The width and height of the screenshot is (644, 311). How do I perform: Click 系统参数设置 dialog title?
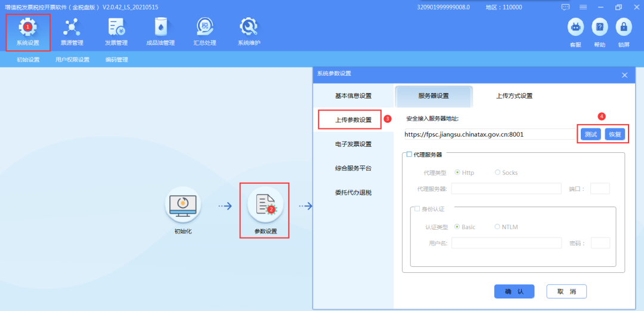334,73
